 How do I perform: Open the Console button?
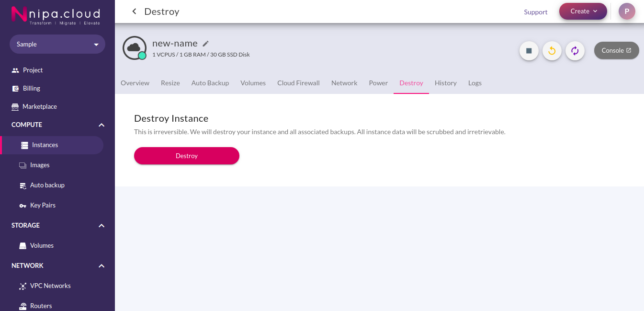coord(617,50)
